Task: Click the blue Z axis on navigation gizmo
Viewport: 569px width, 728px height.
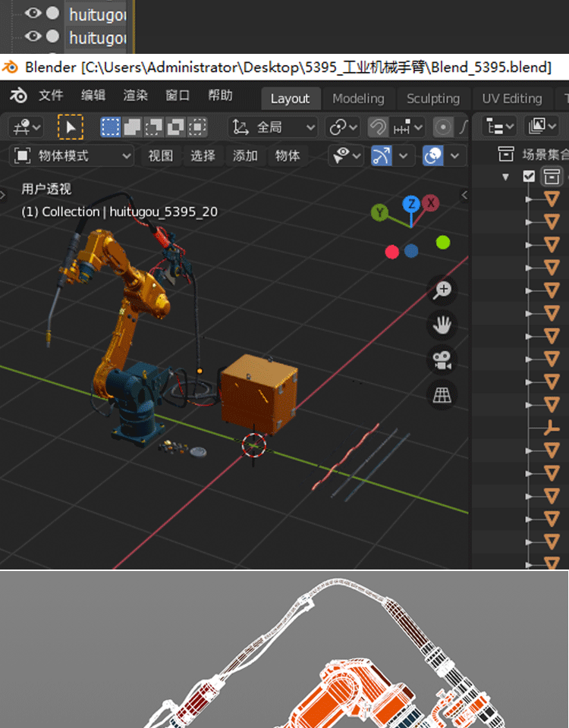Action: [411, 203]
